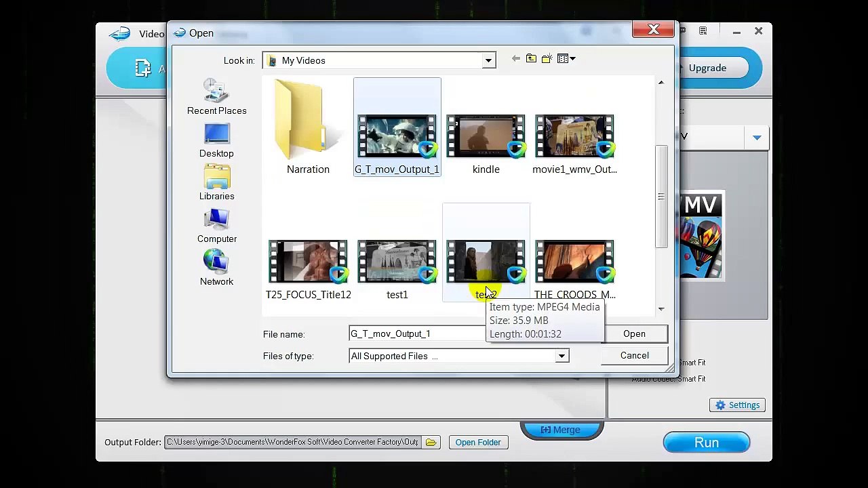Click the Output Folder path field
This screenshot has width=868, height=488.
pyautogui.click(x=293, y=443)
